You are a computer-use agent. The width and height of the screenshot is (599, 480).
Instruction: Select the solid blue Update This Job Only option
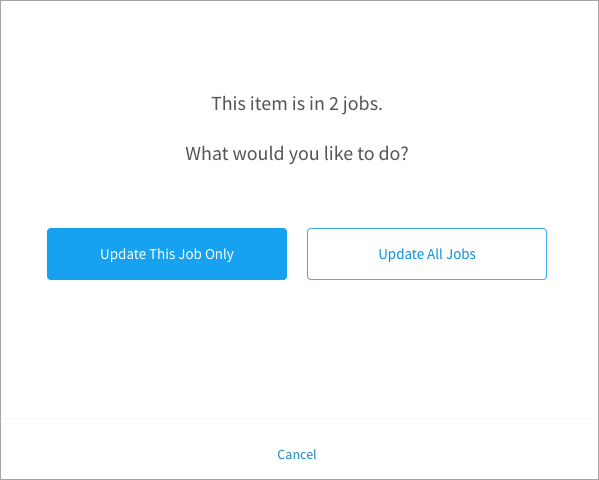(x=167, y=254)
